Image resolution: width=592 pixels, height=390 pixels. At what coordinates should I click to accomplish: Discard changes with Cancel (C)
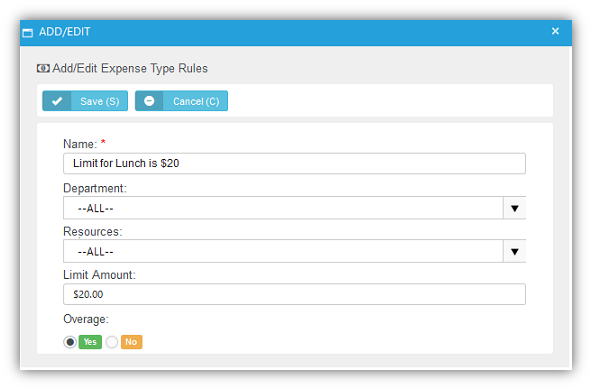pyautogui.click(x=181, y=101)
